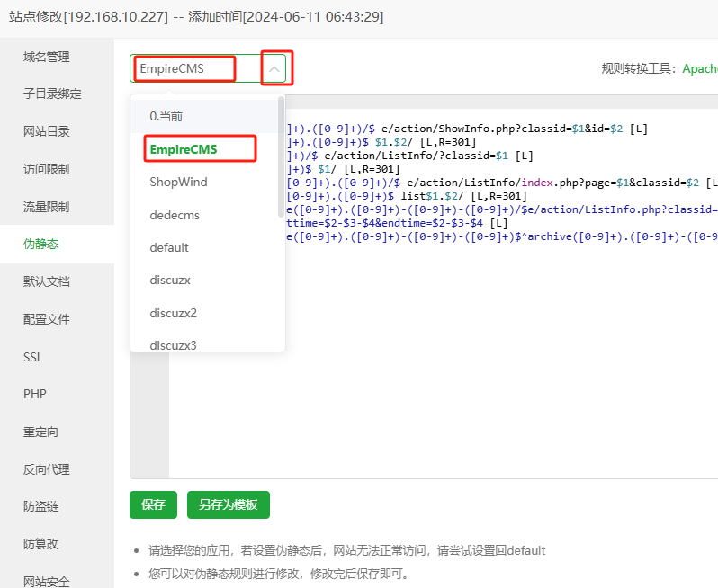The image size is (718, 588).
Task: Select discuzx2 rewrite template
Action: pyautogui.click(x=204, y=313)
